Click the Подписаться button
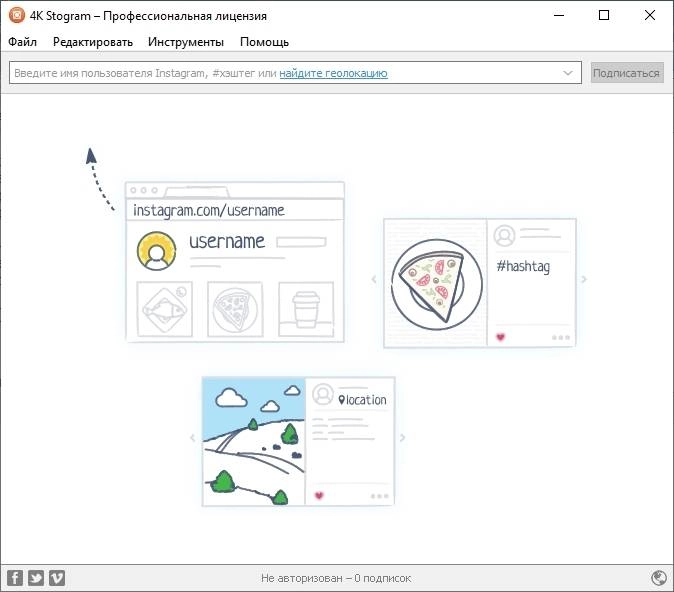The height and width of the screenshot is (592, 674). [627, 73]
